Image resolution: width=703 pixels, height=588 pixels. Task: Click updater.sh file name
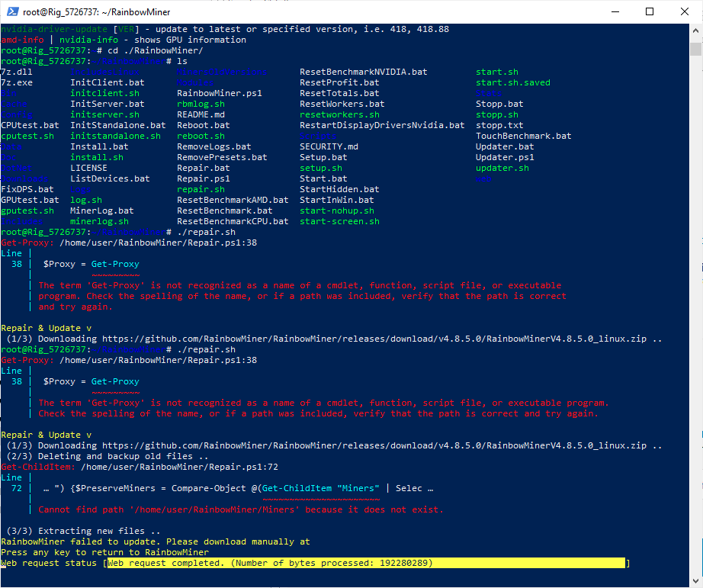pos(502,168)
